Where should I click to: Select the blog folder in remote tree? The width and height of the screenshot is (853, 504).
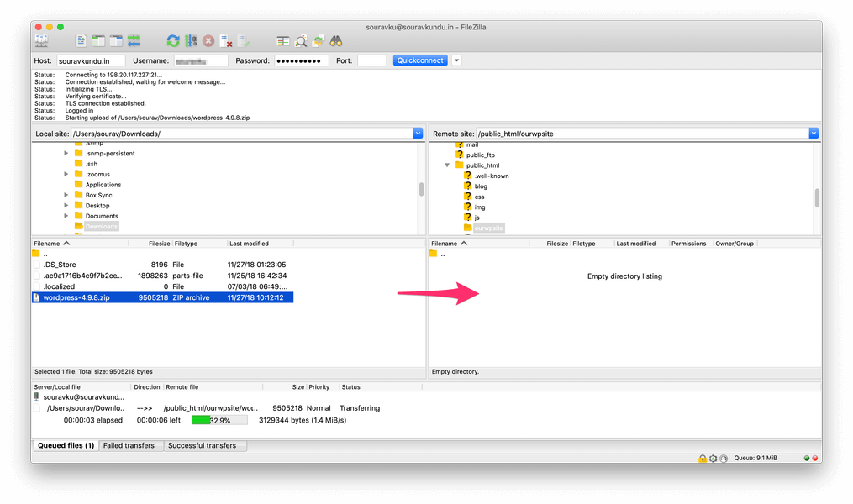coord(476,186)
